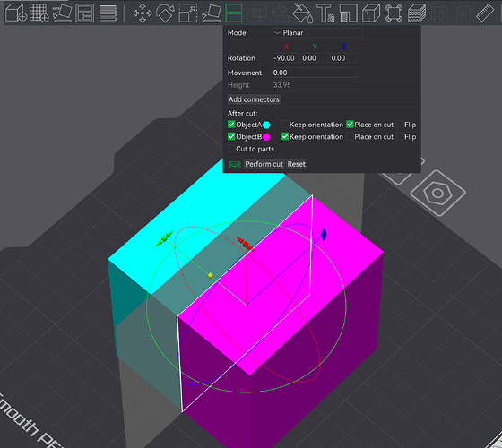Click the square frame with corner handles icon

pos(394,13)
